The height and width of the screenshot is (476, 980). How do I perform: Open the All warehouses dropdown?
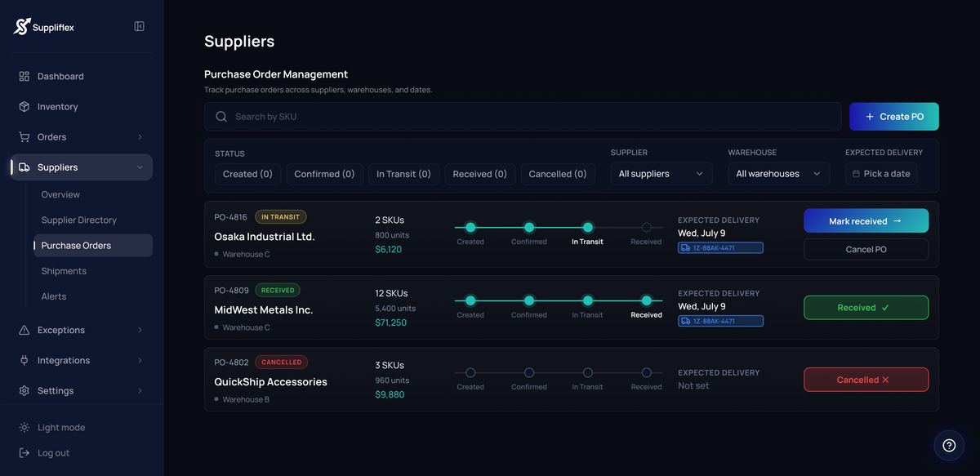click(779, 174)
